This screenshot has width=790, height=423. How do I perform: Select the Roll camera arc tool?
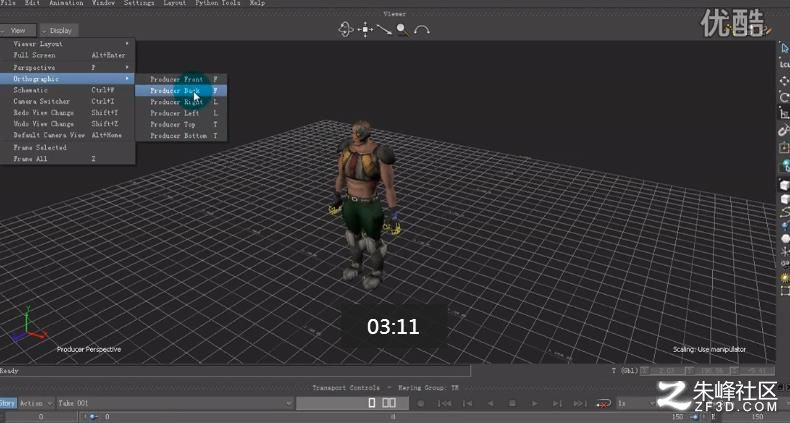(x=422, y=30)
